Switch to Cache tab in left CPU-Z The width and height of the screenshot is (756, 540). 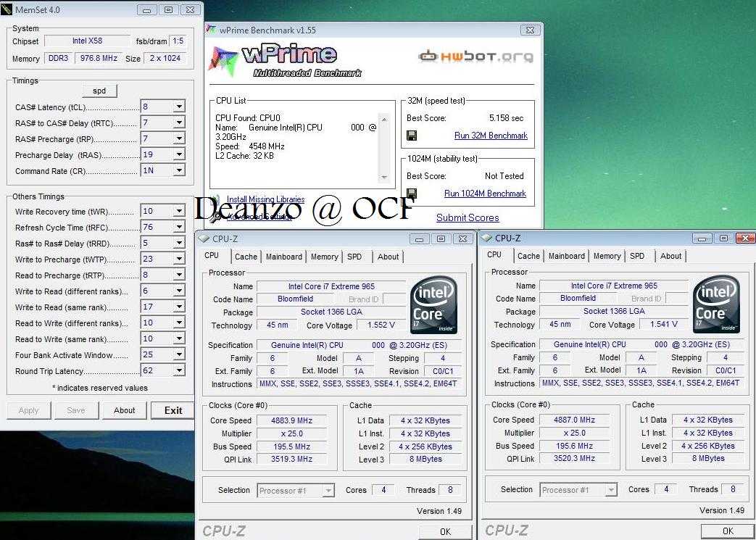coord(246,257)
